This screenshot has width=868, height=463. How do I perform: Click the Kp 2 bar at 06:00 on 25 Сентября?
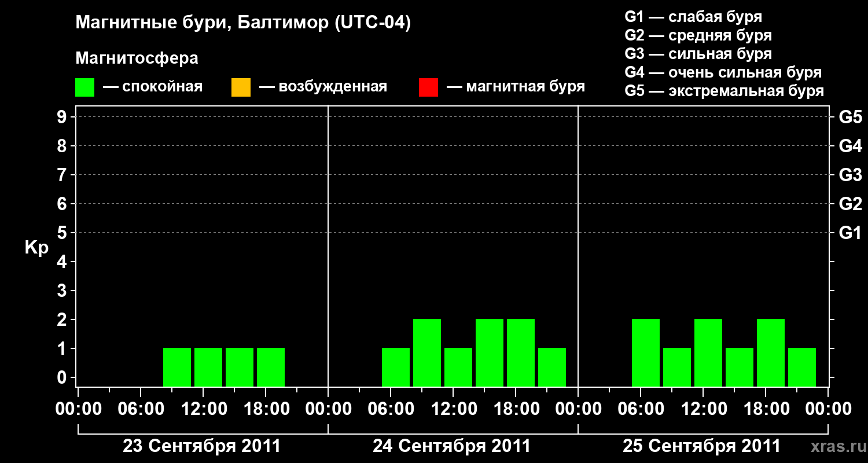(x=646, y=352)
